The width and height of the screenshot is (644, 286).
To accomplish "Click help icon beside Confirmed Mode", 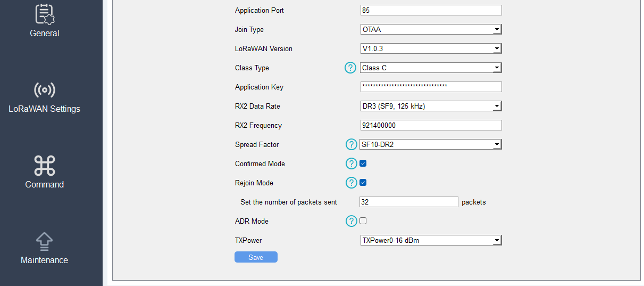I will click(350, 164).
